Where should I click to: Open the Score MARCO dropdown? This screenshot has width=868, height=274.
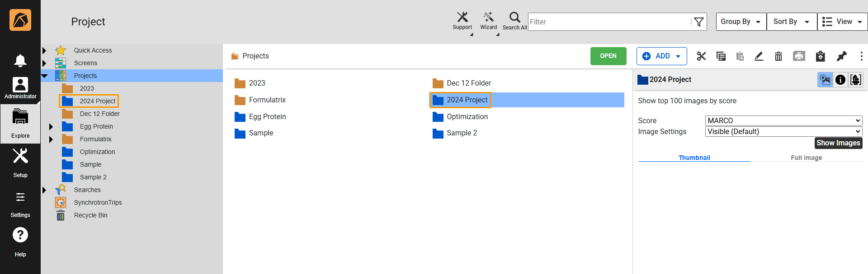783,120
